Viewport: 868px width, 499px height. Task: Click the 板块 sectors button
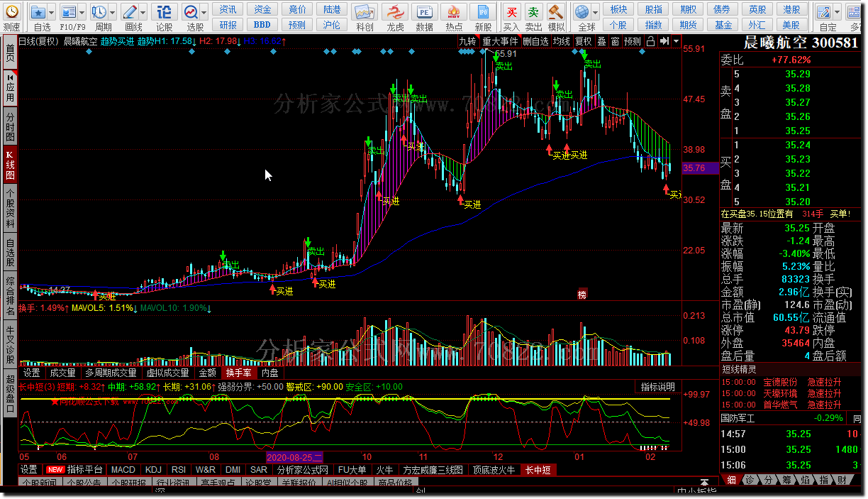(618, 9)
